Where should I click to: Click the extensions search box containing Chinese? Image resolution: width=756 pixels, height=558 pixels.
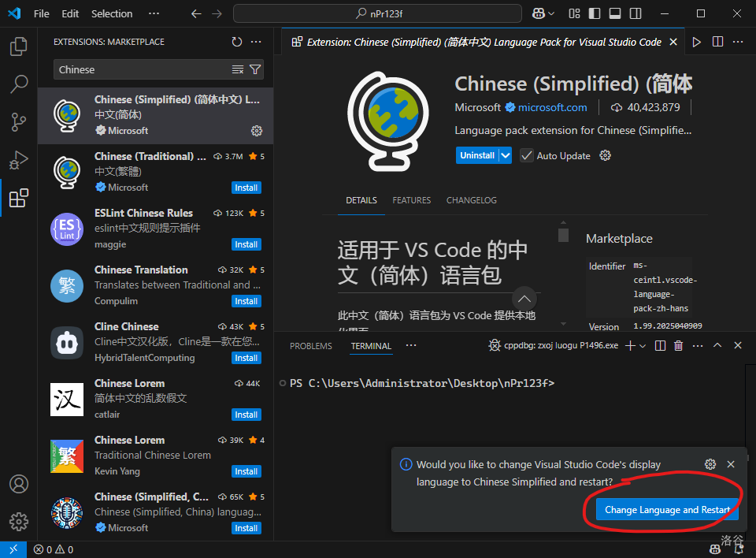(x=142, y=69)
